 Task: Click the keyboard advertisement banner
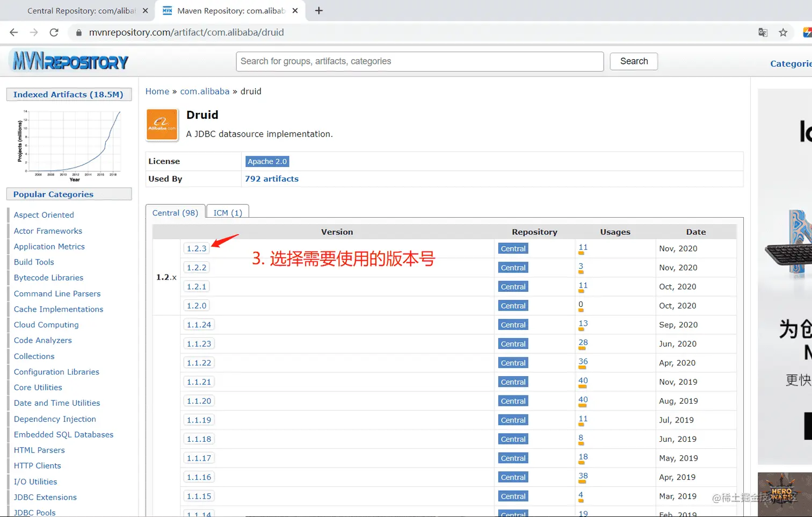pyautogui.click(x=785, y=277)
